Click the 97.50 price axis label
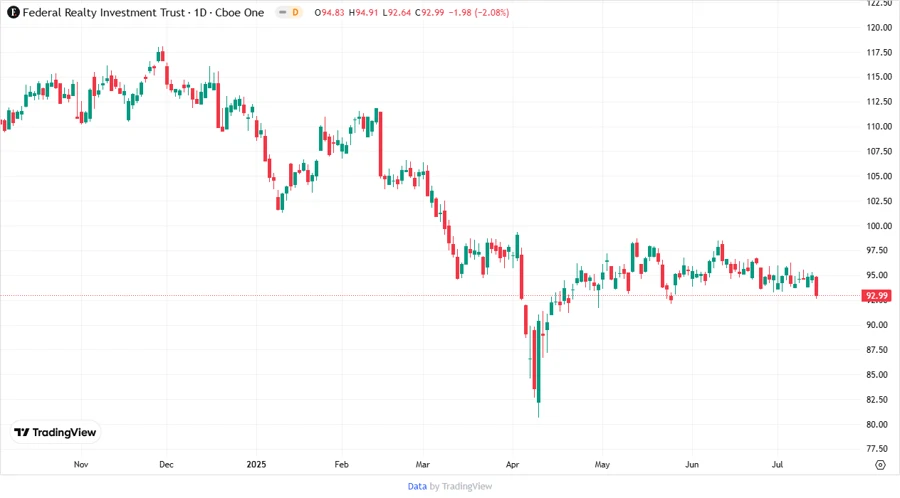The width and height of the screenshot is (900, 498). (x=879, y=251)
